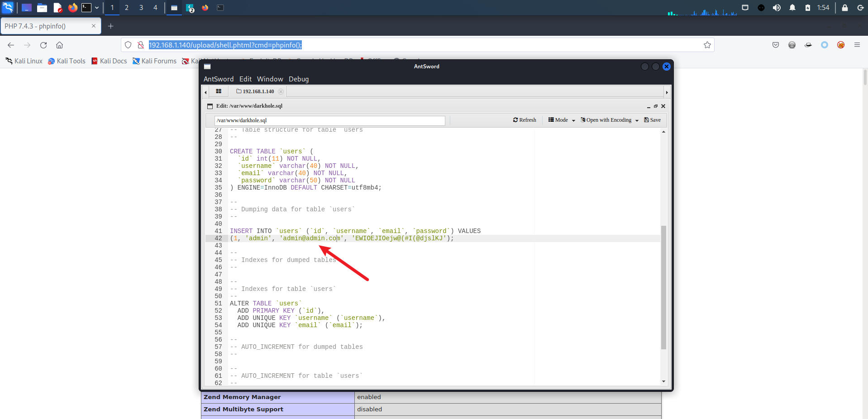Switch to workspace 4
Image resolution: width=868 pixels, height=419 pixels.
[155, 8]
